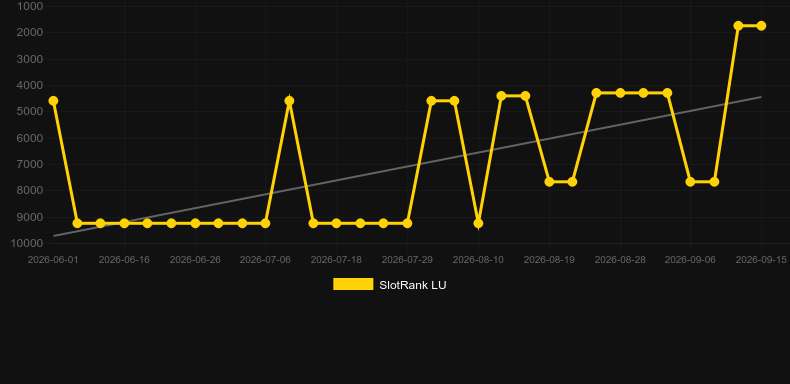This screenshot has width=790, height=384.
Task: Click the 6000 y-axis label
Action: pyautogui.click(x=30, y=138)
